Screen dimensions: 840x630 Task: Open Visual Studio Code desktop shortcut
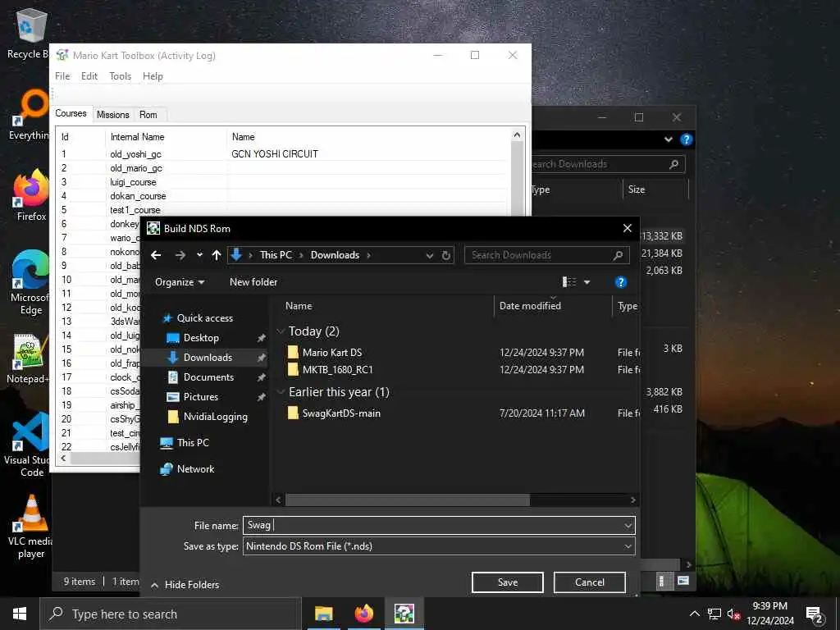tap(30, 445)
